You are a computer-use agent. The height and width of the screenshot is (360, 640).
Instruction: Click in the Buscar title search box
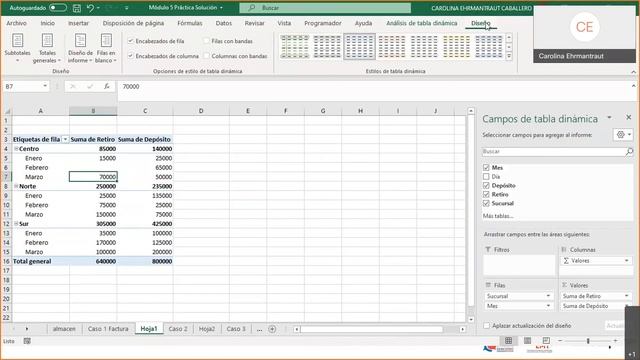tap(325, 8)
